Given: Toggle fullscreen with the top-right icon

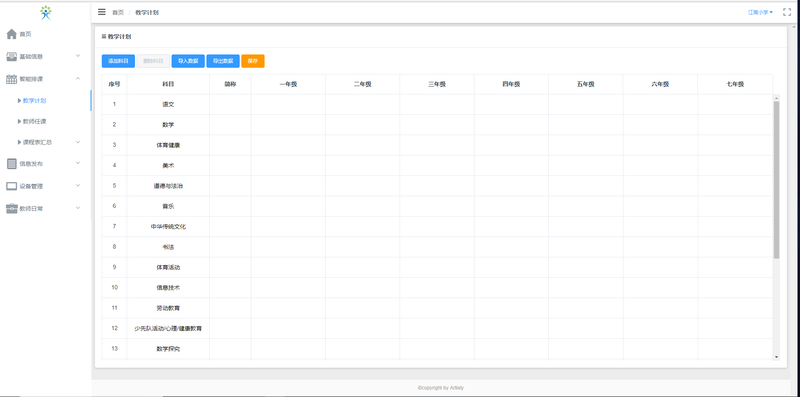Looking at the screenshot, I should coord(787,12).
